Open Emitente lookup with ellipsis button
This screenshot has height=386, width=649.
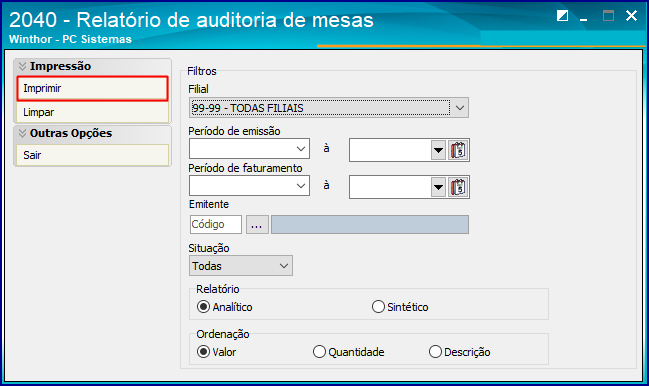click(257, 225)
